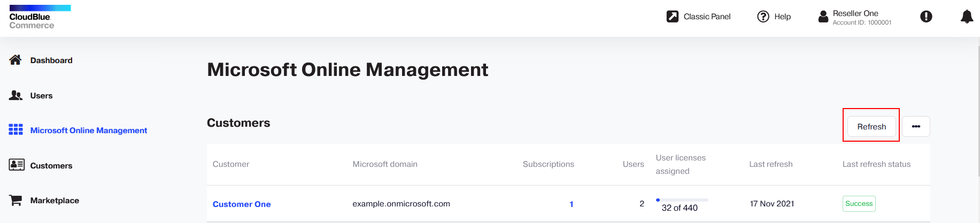Click the page vertical scrollbar
Screen dimensions: 980x223
pos(978,111)
